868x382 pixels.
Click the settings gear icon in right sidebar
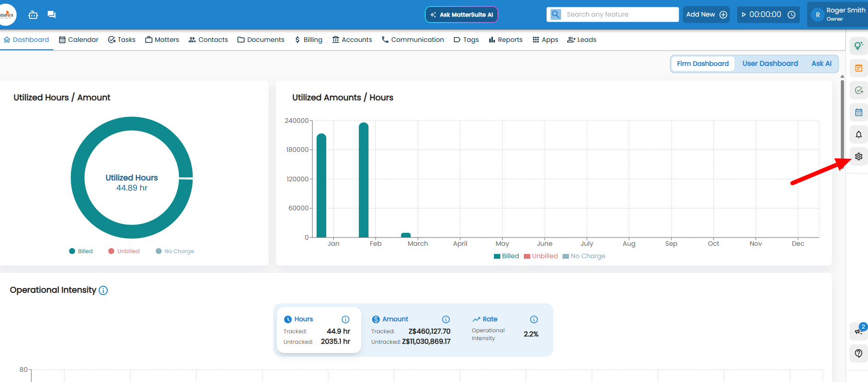click(858, 156)
